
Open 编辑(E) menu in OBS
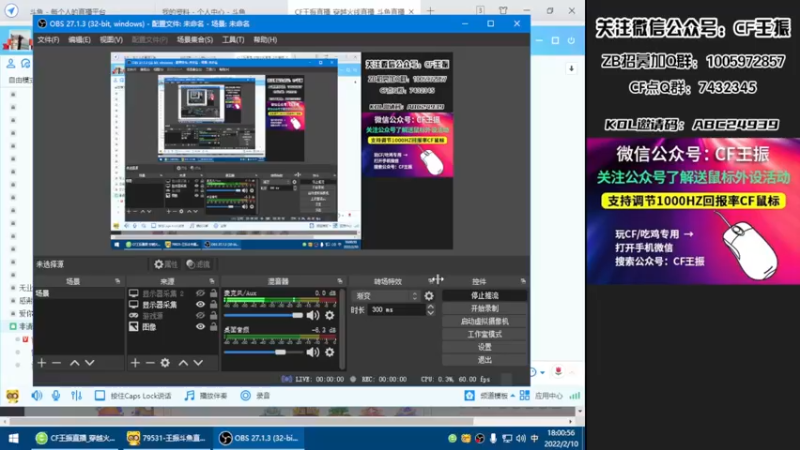(x=80, y=39)
